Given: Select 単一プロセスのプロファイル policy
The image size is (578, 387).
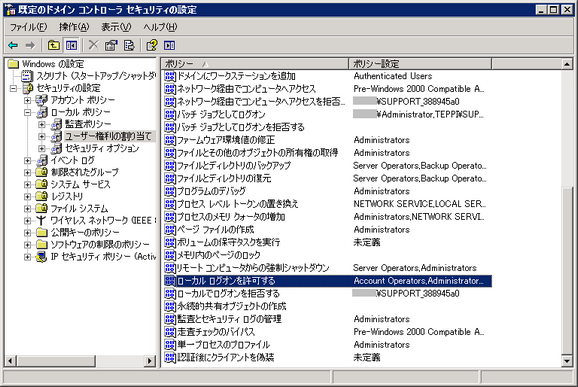Looking at the screenshot, I should pos(224,345).
